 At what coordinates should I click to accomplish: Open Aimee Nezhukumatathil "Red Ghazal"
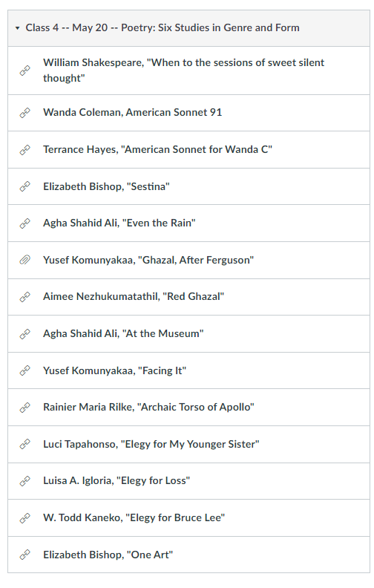coord(134,297)
